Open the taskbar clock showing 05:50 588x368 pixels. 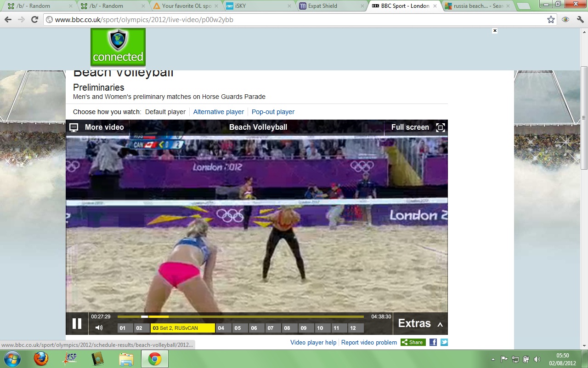pos(562,359)
